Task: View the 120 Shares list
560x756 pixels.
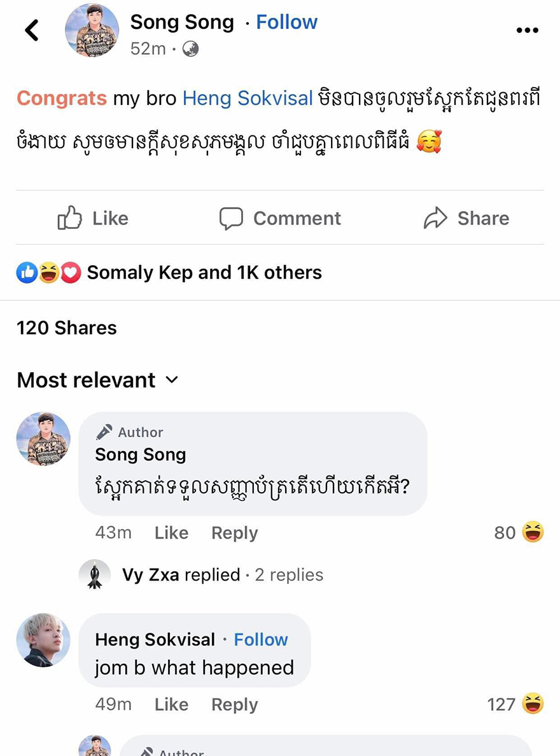Action: point(67,328)
